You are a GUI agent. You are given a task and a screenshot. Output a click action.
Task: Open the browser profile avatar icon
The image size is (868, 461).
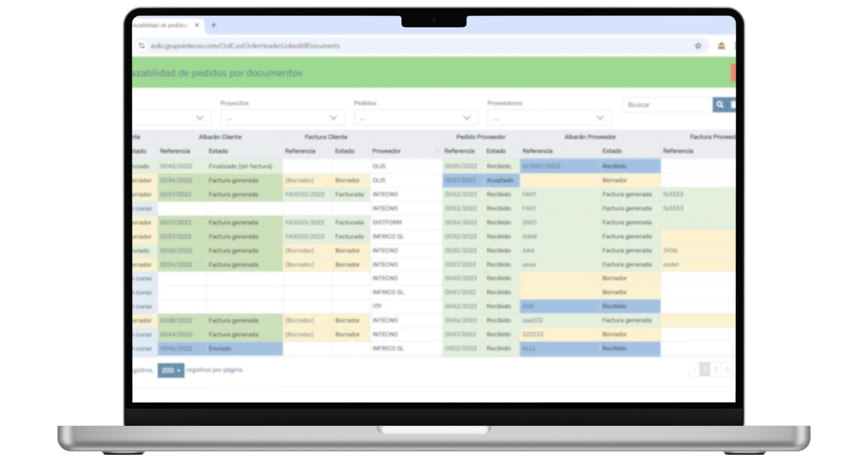pos(721,46)
